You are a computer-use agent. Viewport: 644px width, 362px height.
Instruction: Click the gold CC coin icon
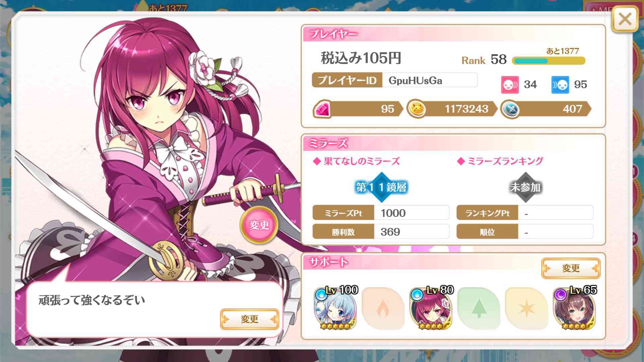[x=416, y=109]
